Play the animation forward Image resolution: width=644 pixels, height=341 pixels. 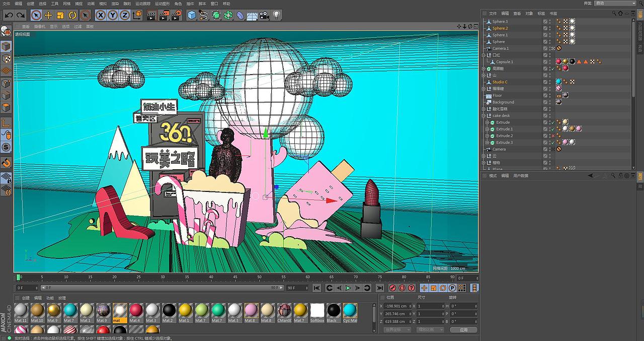coord(348,288)
